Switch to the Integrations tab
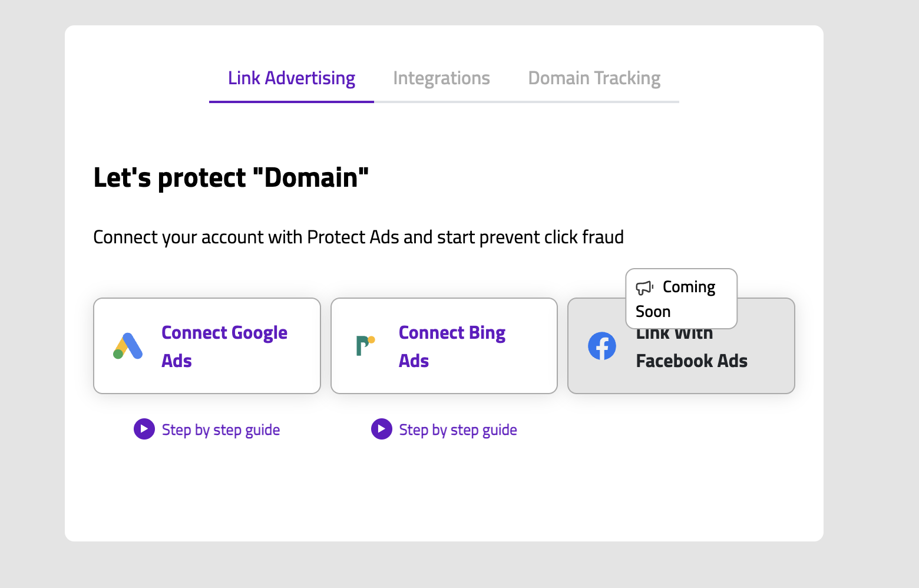919x588 pixels. (x=441, y=78)
